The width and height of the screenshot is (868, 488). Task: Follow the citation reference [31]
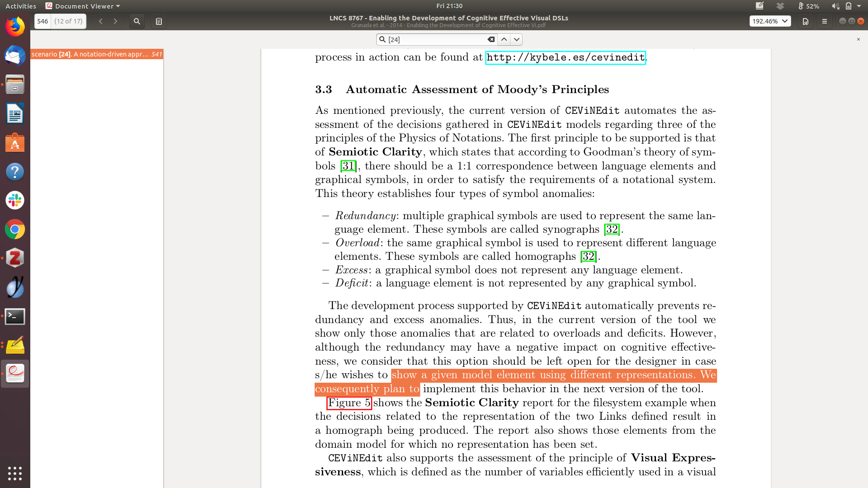click(x=348, y=166)
